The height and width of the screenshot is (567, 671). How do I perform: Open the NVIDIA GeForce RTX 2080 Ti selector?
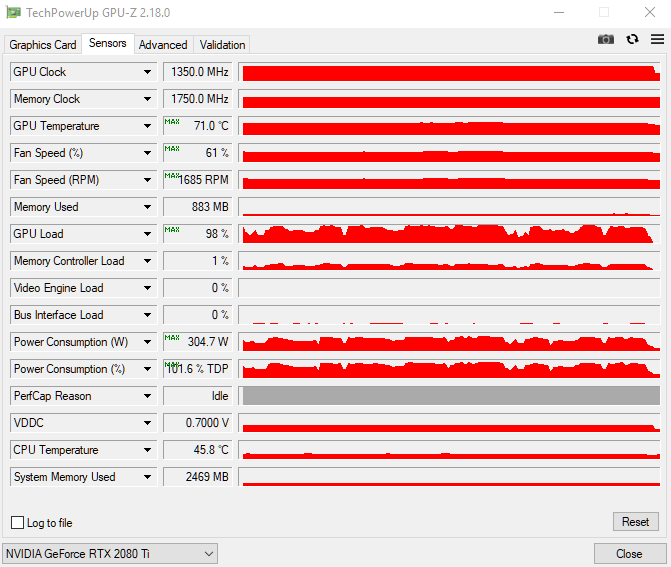[x=110, y=553]
